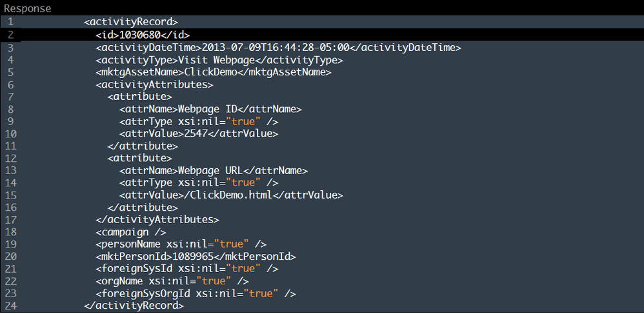Click the Webpage URL attrName text
Screen dimensions: 644x314
coord(214,170)
